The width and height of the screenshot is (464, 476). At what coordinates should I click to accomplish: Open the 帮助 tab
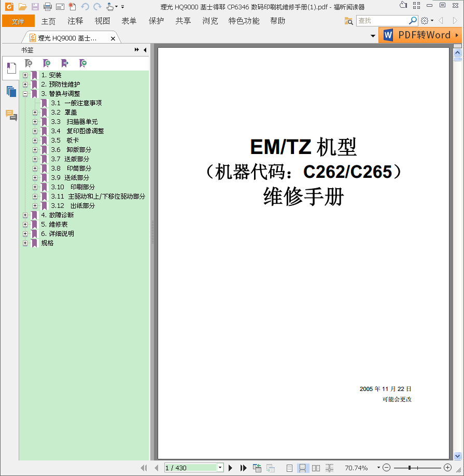tap(278, 21)
